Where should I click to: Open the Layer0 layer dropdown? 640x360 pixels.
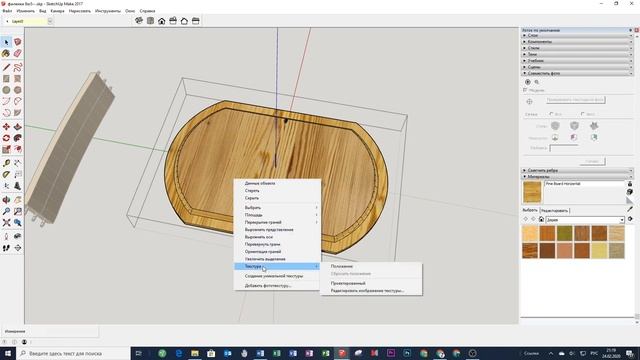(x=50, y=21)
